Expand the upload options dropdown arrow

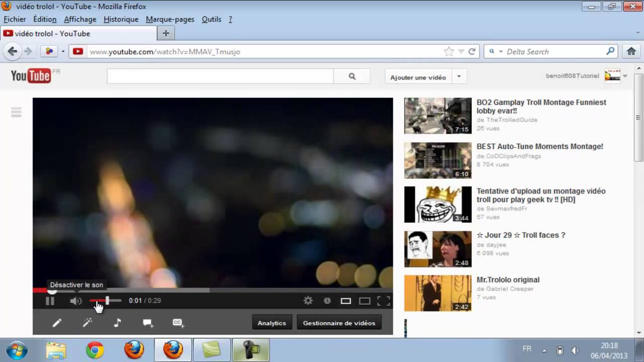[459, 77]
